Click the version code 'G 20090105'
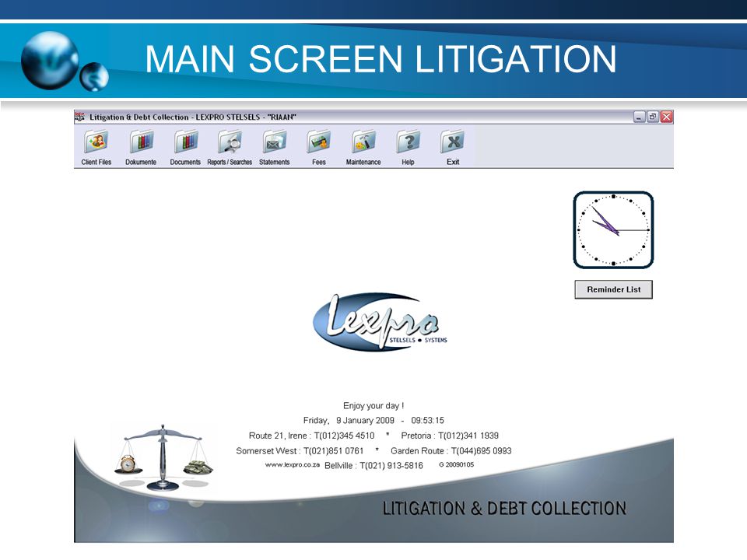The width and height of the screenshot is (747, 560). pos(457,465)
